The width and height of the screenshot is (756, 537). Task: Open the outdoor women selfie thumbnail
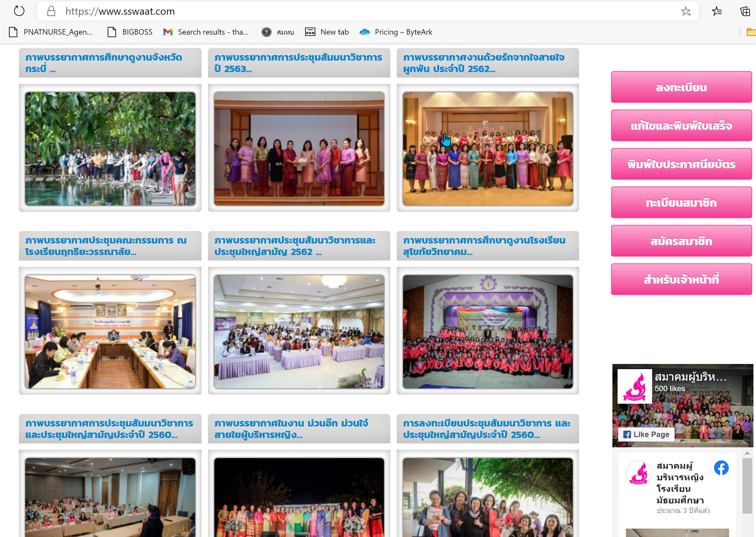(488, 497)
